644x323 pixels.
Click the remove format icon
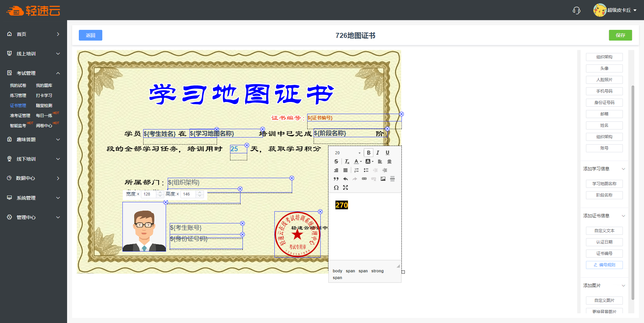(x=347, y=161)
